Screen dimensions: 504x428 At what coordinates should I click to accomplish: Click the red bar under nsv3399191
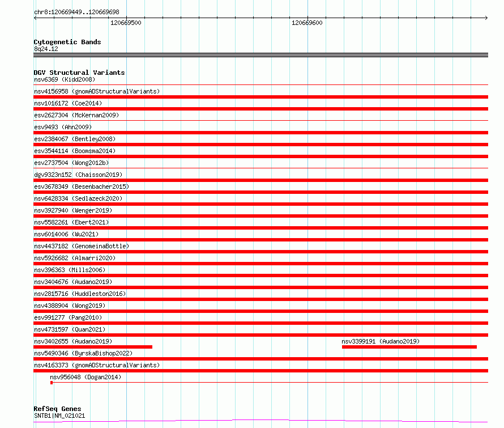(x=409, y=347)
